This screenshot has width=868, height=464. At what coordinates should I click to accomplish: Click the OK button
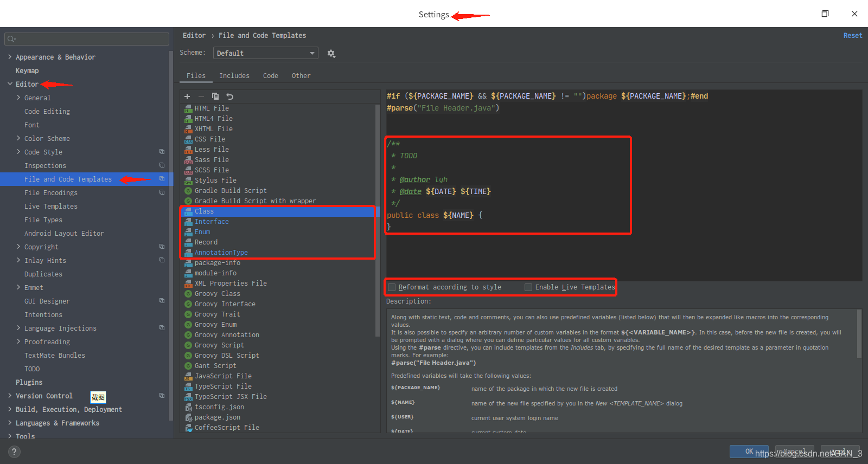(749, 451)
